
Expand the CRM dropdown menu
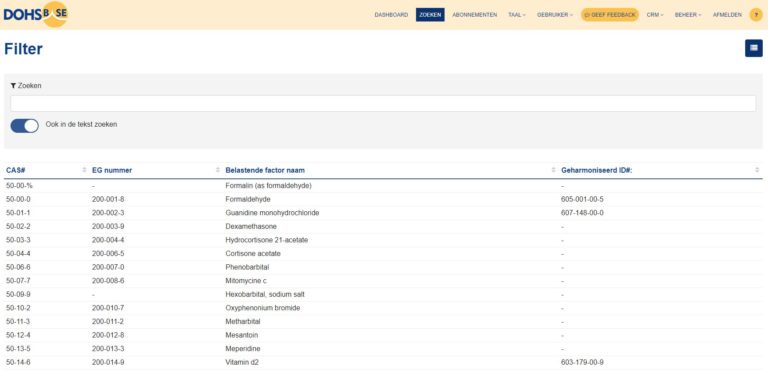click(655, 15)
